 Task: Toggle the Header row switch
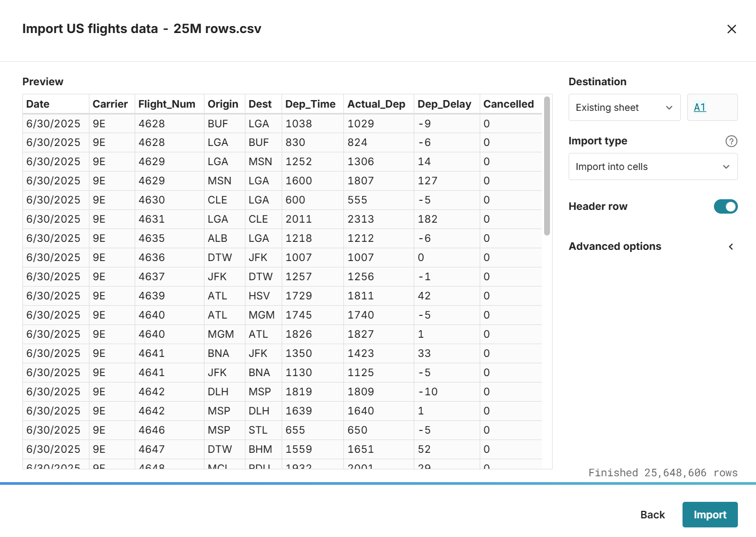pyautogui.click(x=726, y=206)
